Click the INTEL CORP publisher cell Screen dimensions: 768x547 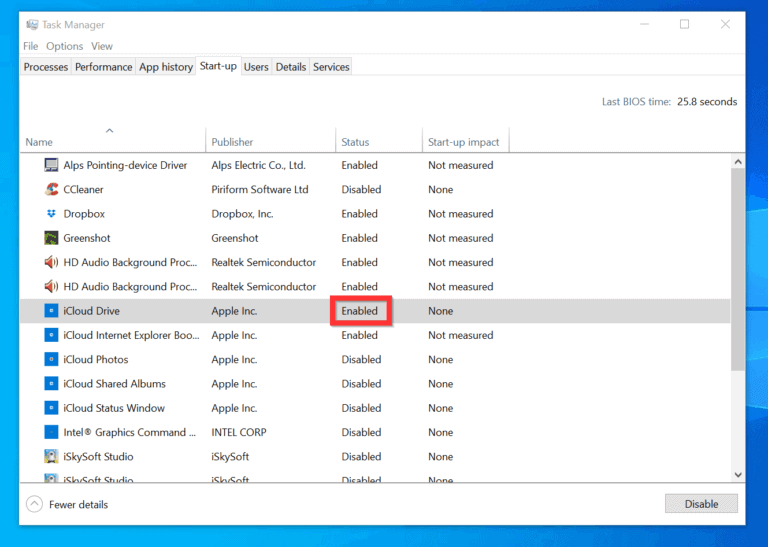tap(239, 432)
